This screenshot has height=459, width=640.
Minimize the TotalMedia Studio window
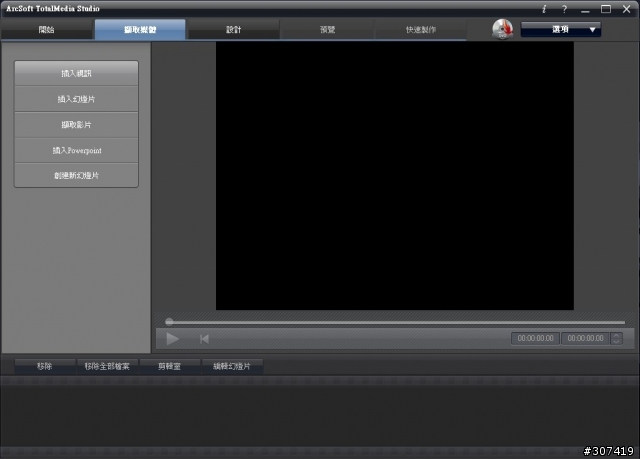[585, 10]
